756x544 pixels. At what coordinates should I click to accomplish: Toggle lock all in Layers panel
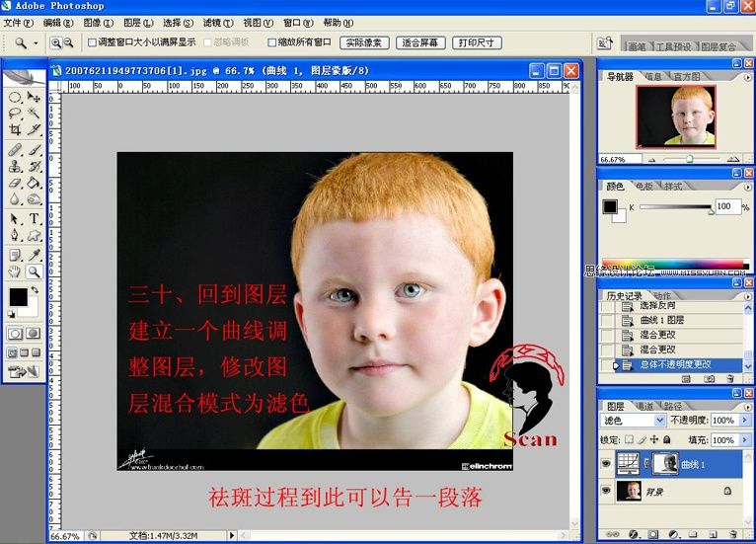pos(667,439)
